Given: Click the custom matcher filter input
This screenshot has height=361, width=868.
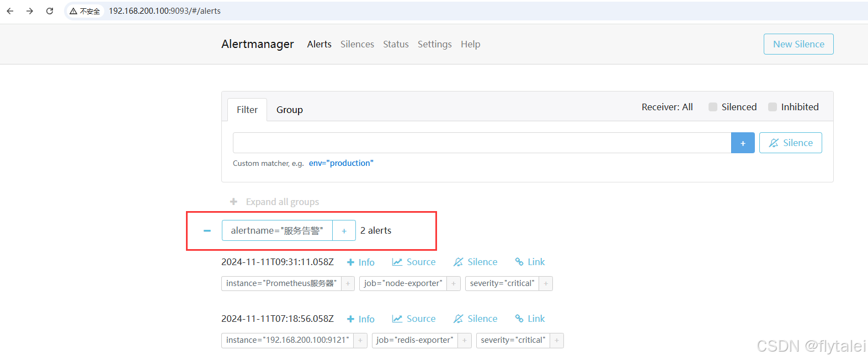Looking at the screenshot, I should 482,143.
